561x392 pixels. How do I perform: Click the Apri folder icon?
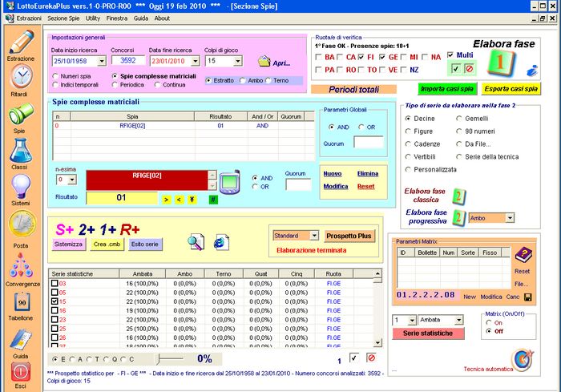(x=264, y=61)
